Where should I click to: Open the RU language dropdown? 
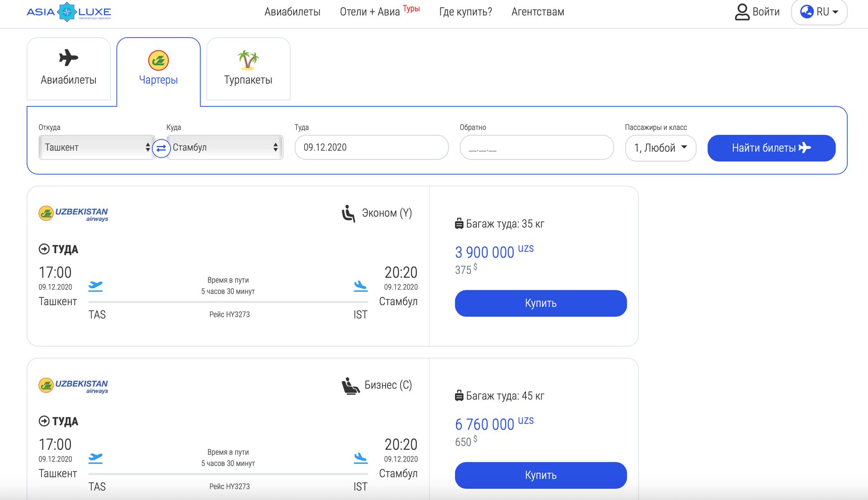819,12
